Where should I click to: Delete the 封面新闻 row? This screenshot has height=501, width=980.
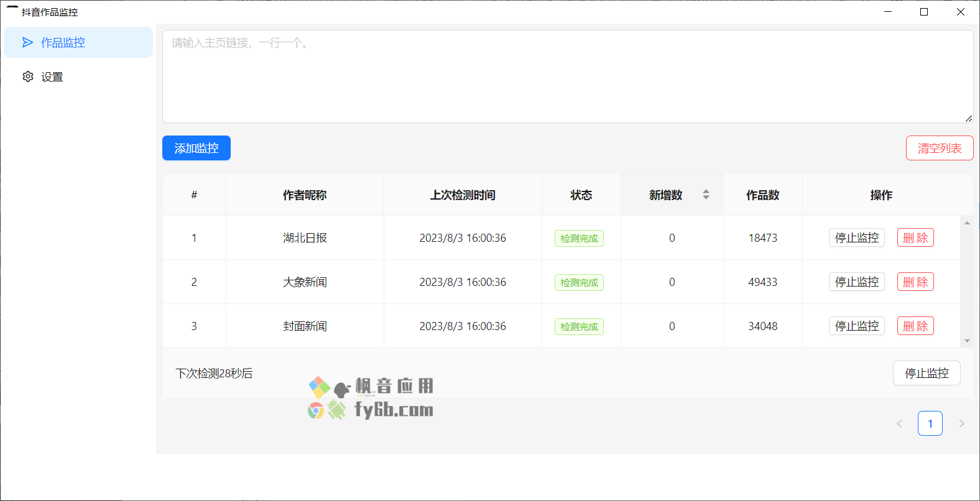[915, 326]
